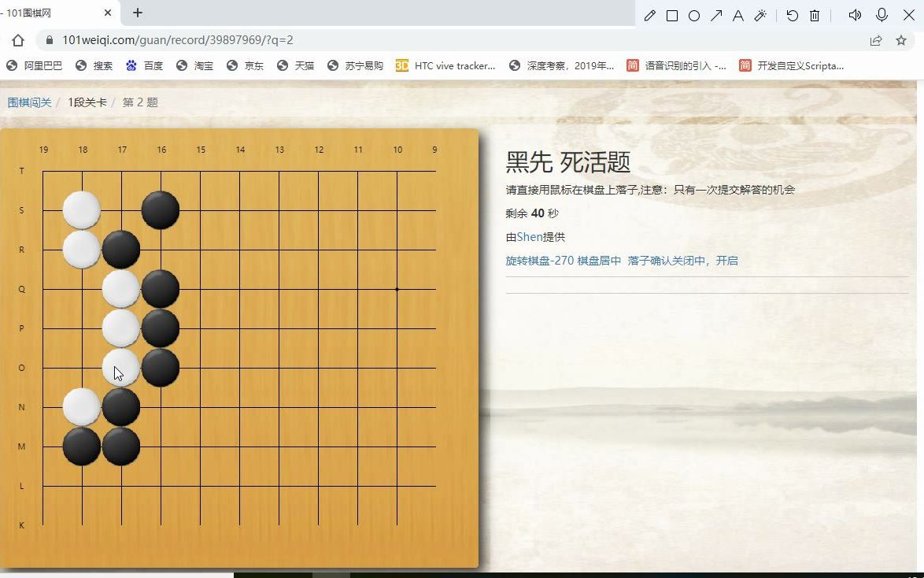
Task: Bookmark this page with star icon
Action: (901, 40)
